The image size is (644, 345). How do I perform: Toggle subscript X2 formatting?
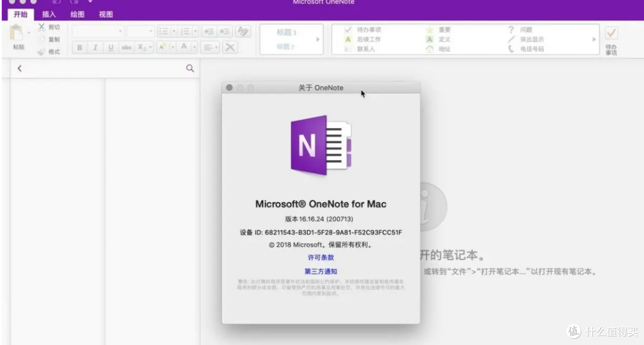[142, 47]
